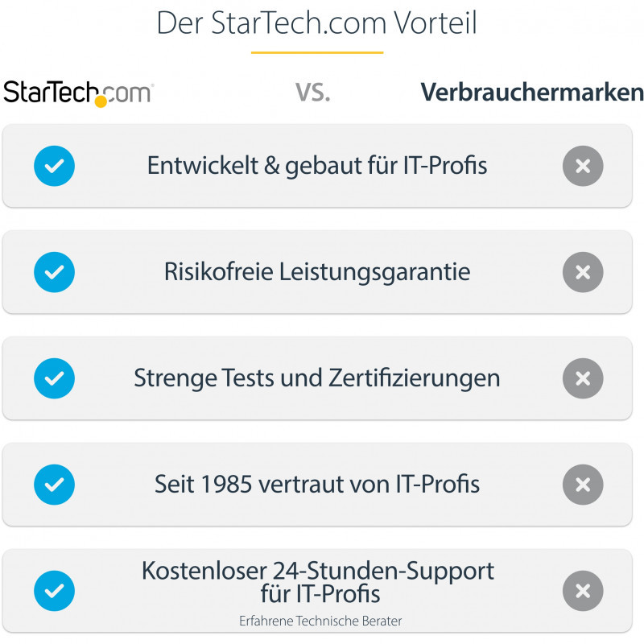Click the blue checkmark beside Seit 1985
Image resolution: width=644 pixels, height=644 pixels.
pyautogui.click(x=54, y=485)
